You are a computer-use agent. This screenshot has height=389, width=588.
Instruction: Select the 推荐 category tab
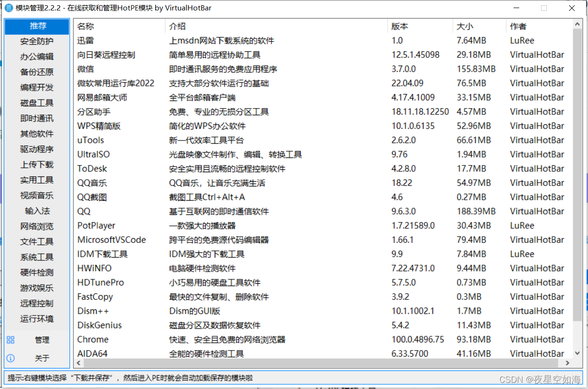tap(37, 26)
